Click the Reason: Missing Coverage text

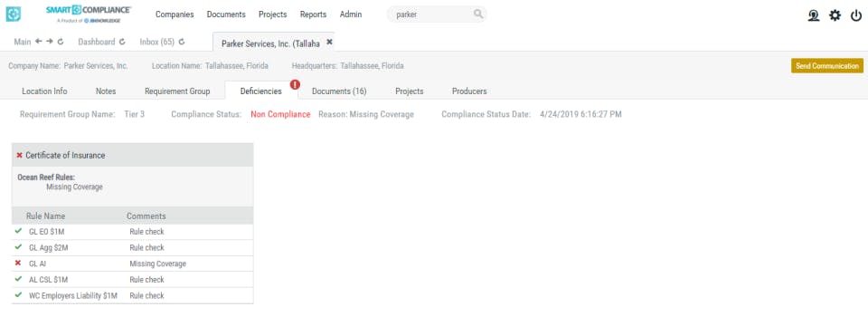(x=366, y=114)
